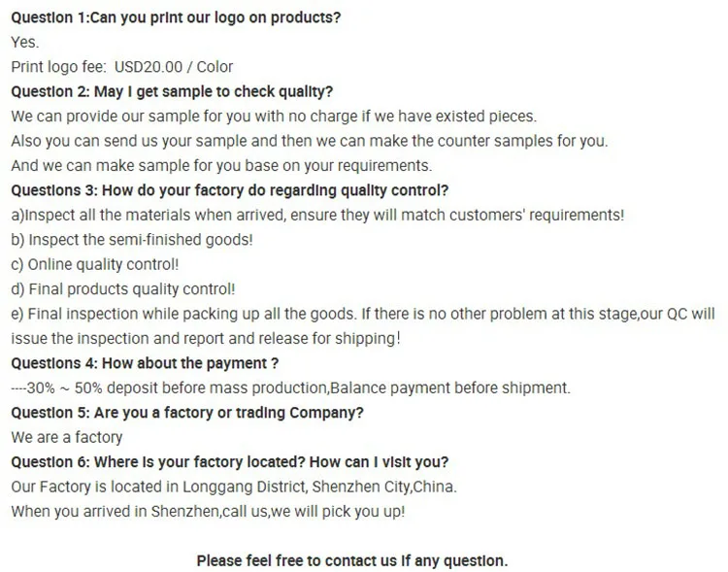
Task: Click the 'Print logo fee: USD20.00 / Color' line
Action: coord(122,67)
